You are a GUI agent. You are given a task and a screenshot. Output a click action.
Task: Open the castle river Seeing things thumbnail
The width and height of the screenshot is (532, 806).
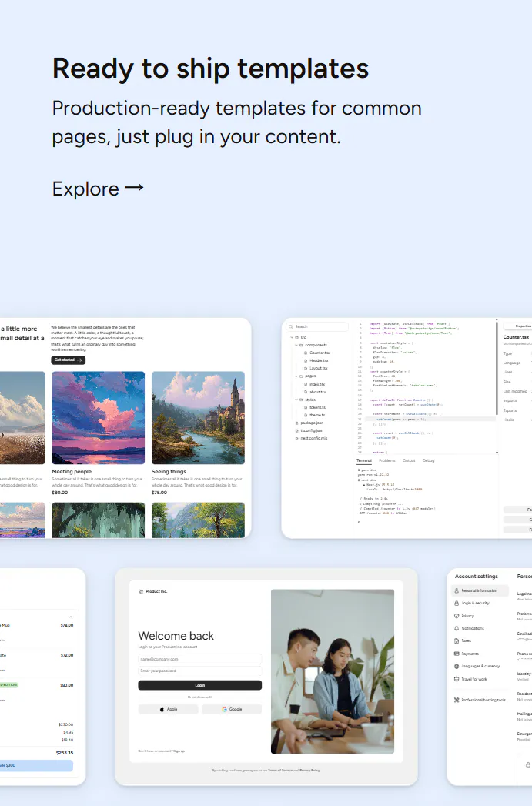198,418
